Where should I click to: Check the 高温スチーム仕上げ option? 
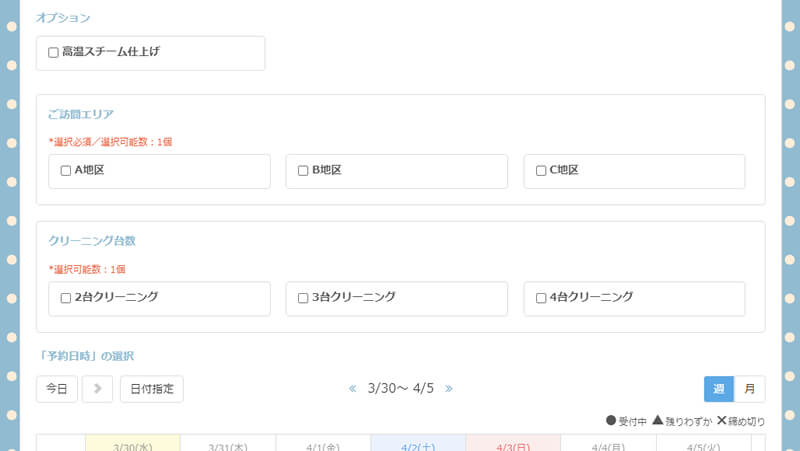point(54,53)
